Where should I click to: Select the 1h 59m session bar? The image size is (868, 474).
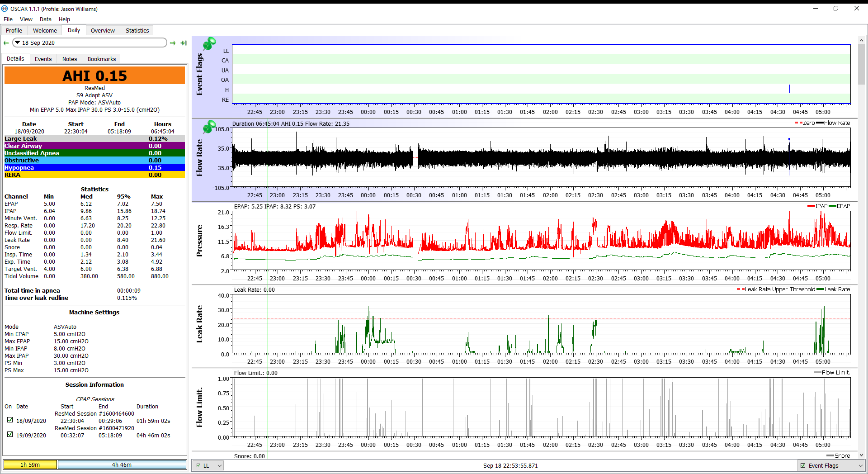coord(30,465)
